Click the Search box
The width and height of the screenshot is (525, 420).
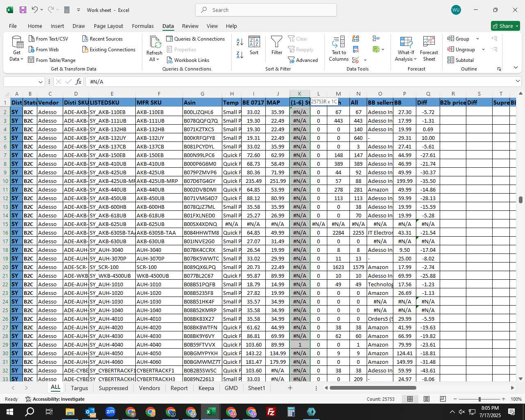pos(266,10)
